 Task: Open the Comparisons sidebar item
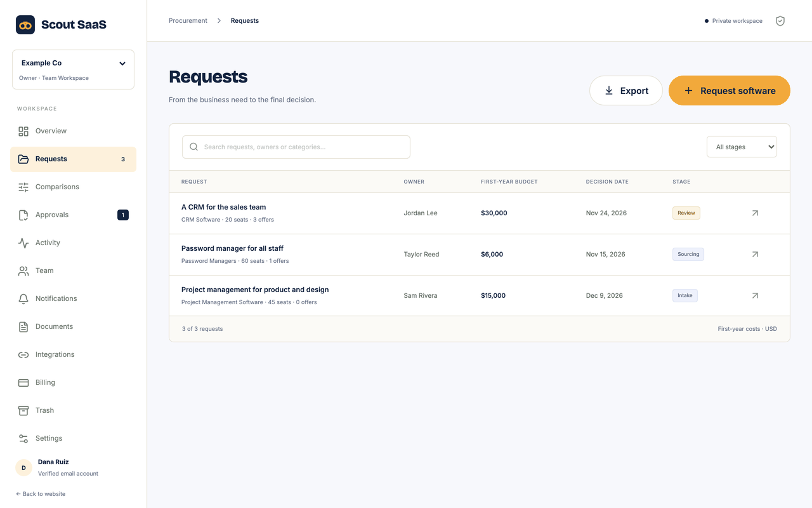point(73,187)
